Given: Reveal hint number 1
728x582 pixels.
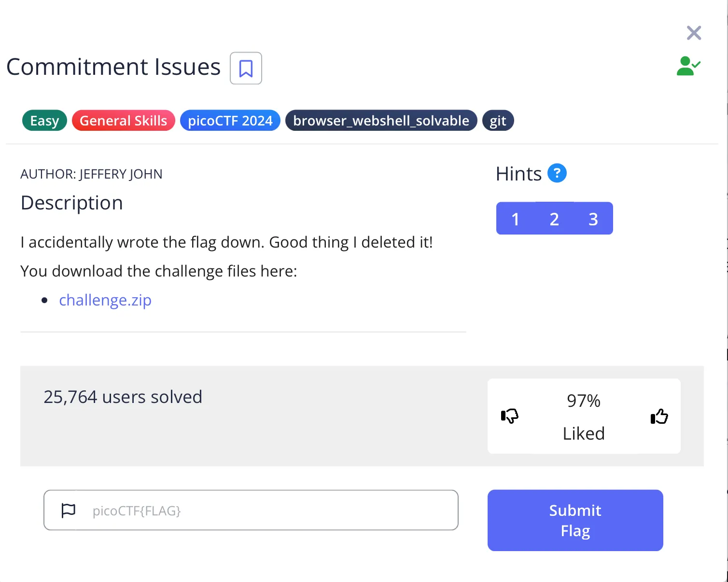Looking at the screenshot, I should [515, 219].
